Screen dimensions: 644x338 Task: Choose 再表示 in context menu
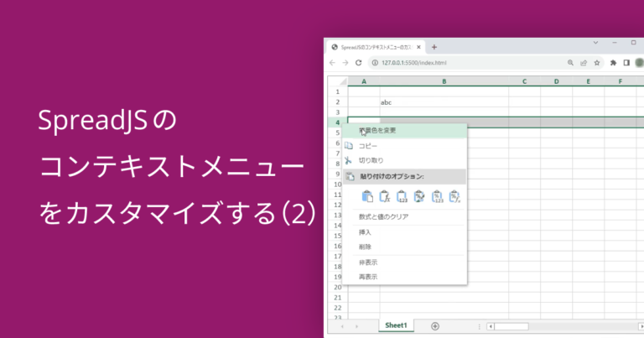point(404,278)
